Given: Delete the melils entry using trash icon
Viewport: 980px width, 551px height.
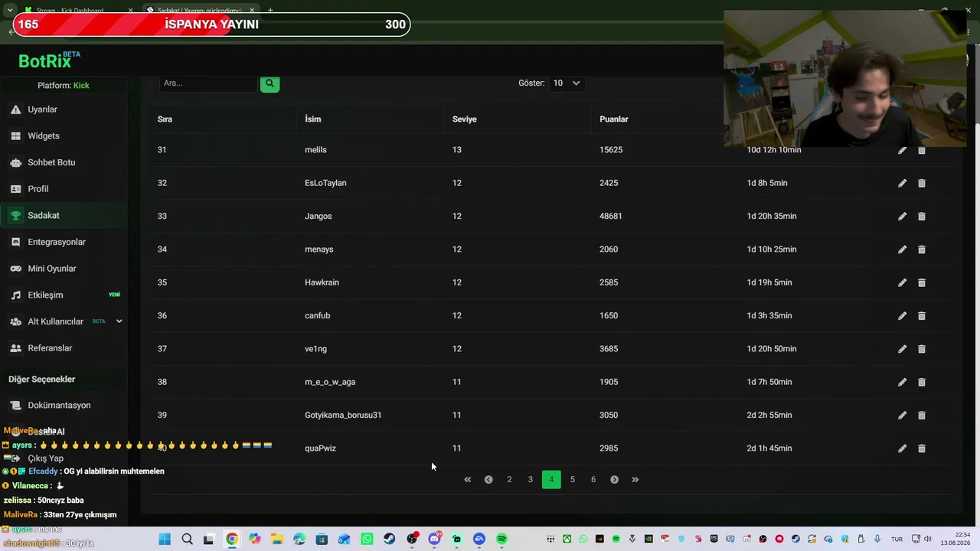Looking at the screenshot, I should [x=922, y=150].
